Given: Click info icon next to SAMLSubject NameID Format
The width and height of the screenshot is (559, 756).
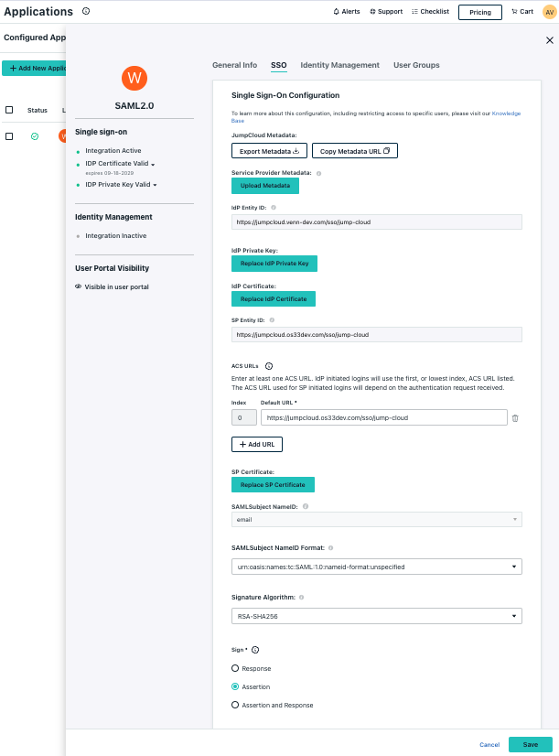Looking at the screenshot, I should tap(330, 548).
